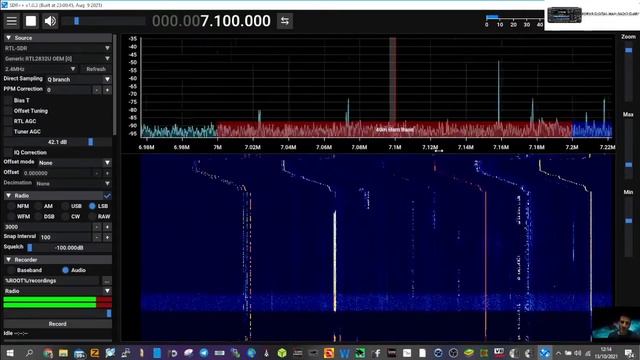Select the CW demodulation mode
The width and height of the screenshot is (640, 360).
[x=65, y=217]
